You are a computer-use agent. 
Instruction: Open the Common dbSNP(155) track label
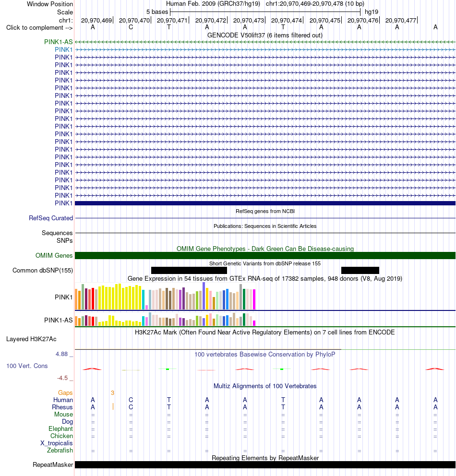coord(43,270)
